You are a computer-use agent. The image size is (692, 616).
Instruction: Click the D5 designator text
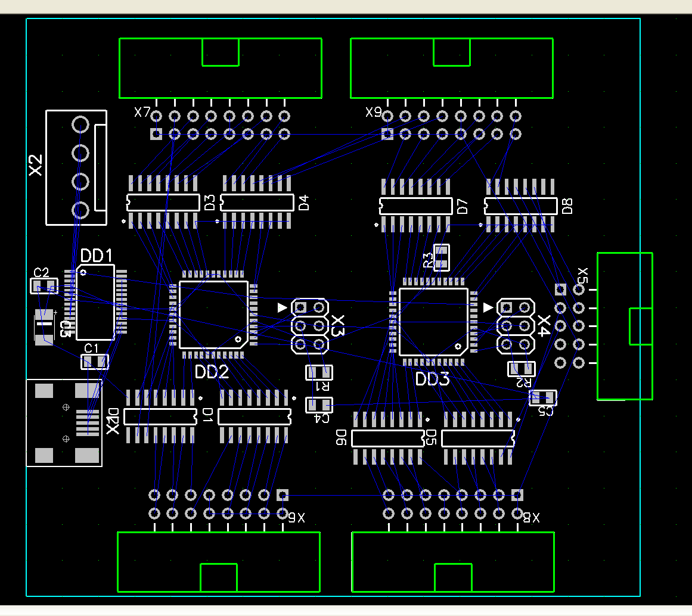pyautogui.click(x=431, y=437)
